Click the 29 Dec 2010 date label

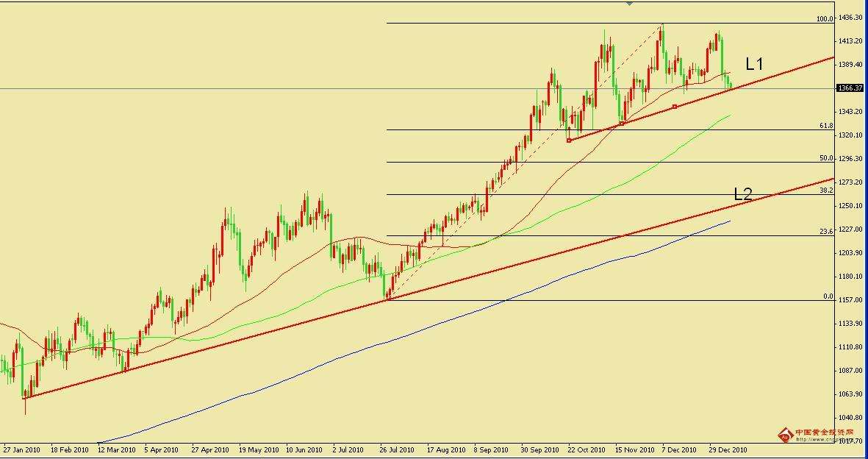728,449
